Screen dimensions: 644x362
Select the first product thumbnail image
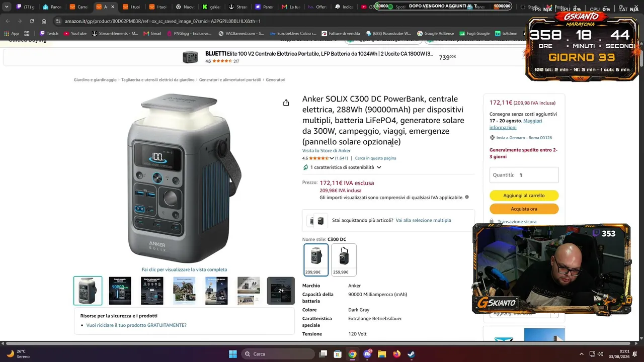[88, 291]
